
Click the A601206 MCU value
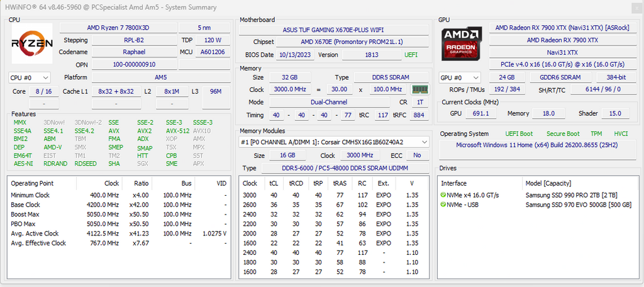pos(212,52)
